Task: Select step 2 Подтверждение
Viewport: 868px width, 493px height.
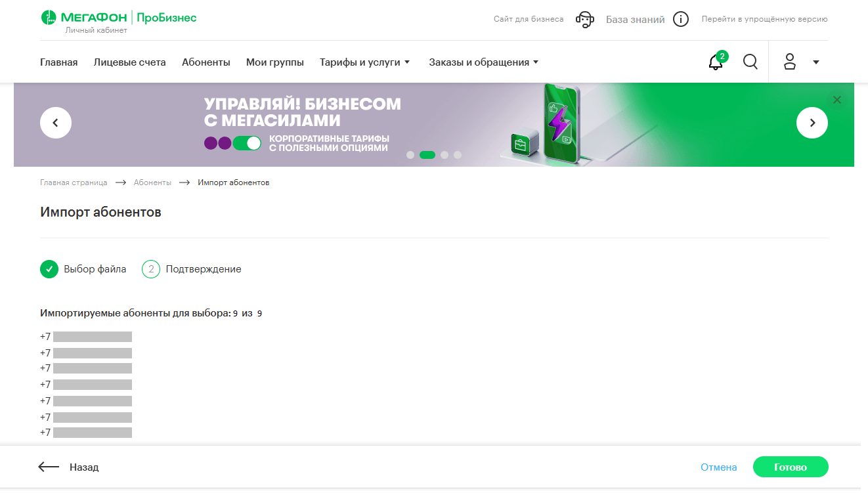Action: pos(192,269)
